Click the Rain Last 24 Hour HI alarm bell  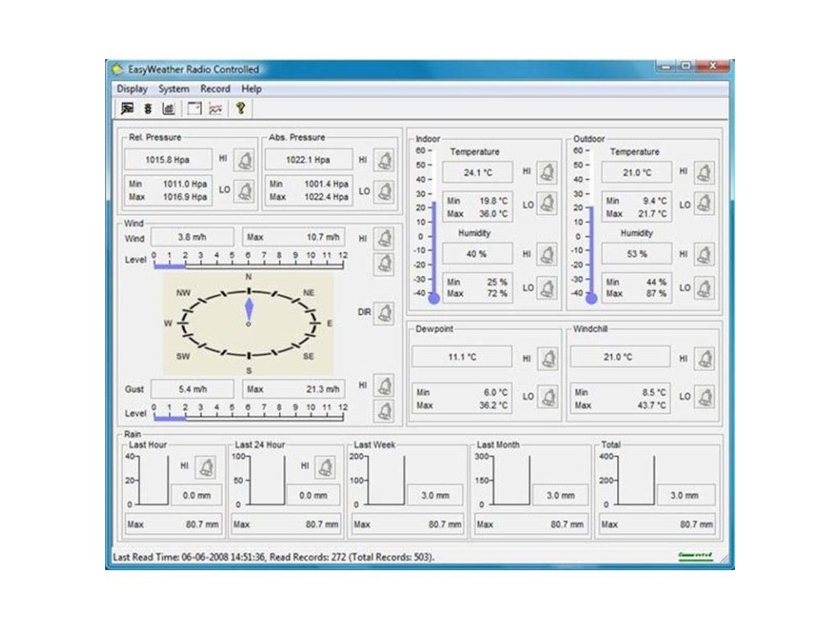[326, 467]
